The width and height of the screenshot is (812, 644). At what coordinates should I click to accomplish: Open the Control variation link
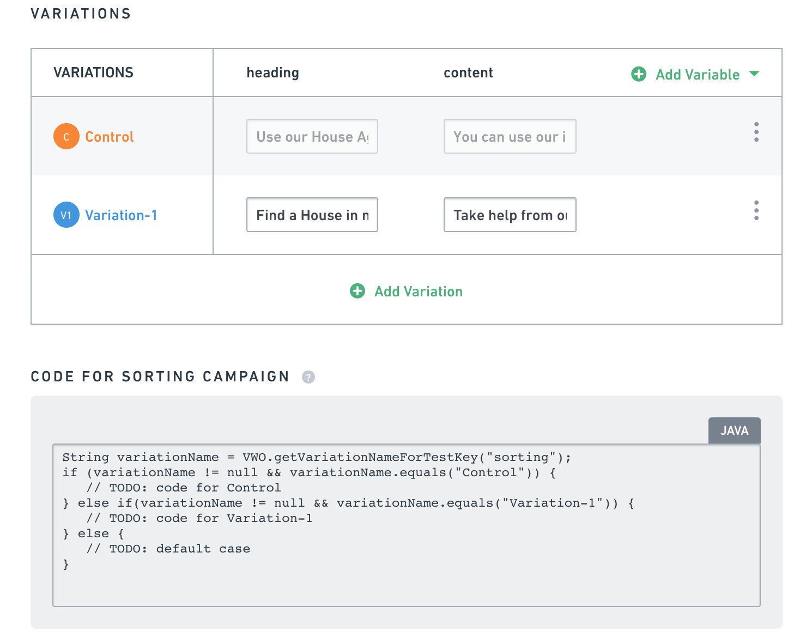(109, 137)
